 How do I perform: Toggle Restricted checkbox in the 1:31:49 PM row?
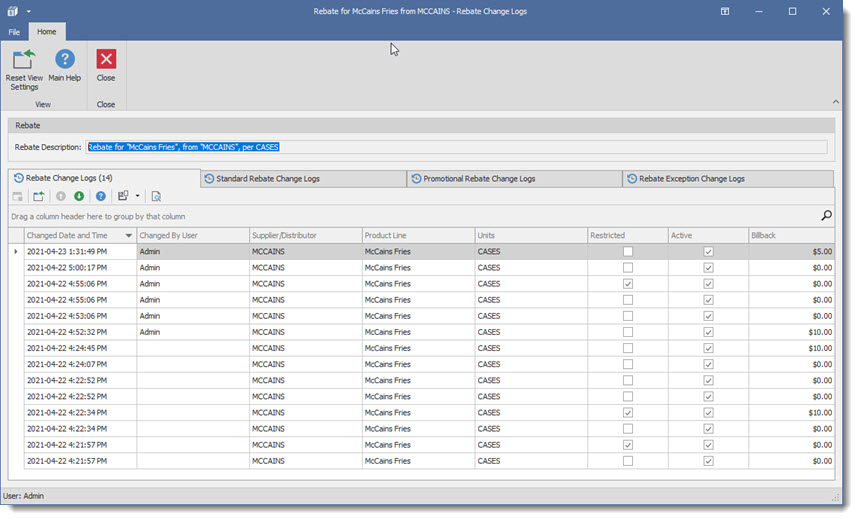tap(628, 252)
